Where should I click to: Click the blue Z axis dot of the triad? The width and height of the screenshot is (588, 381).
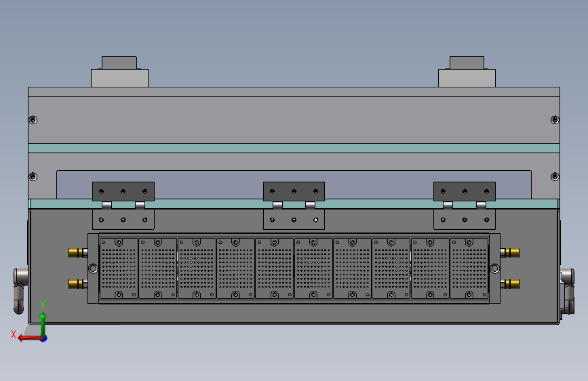pyautogui.click(x=44, y=339)
